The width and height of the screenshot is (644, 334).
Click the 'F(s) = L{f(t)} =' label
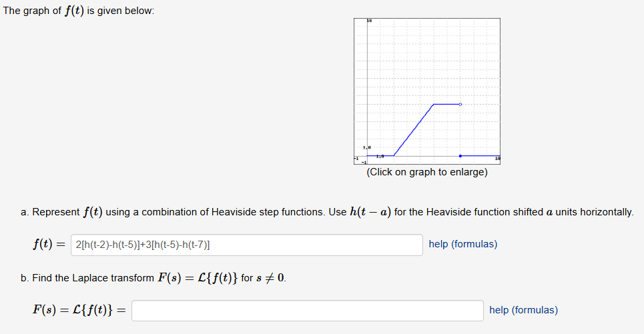(x=79, y=310)
